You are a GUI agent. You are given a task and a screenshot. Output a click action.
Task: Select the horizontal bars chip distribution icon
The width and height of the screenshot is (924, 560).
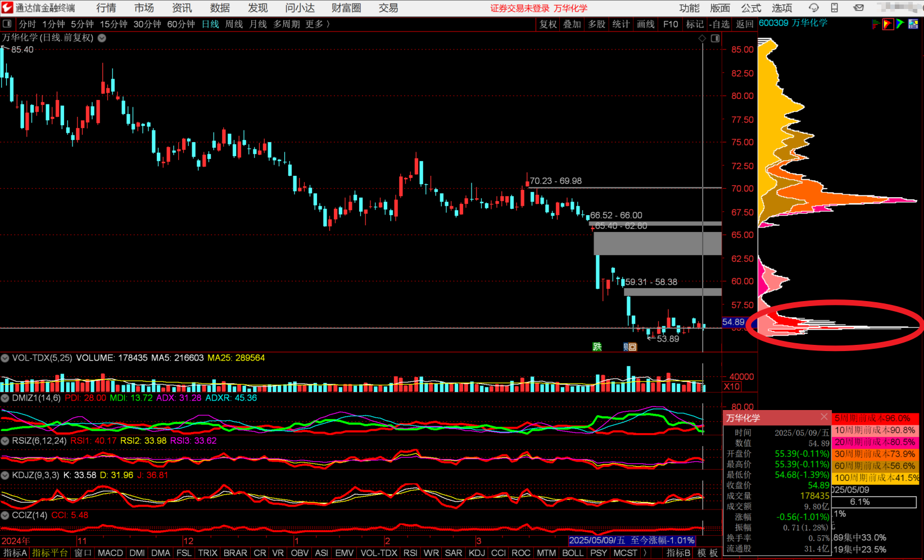point(876,24)
